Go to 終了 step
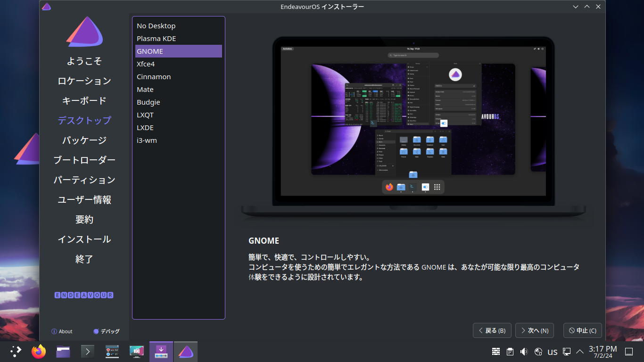 click(x=84, y=259)
